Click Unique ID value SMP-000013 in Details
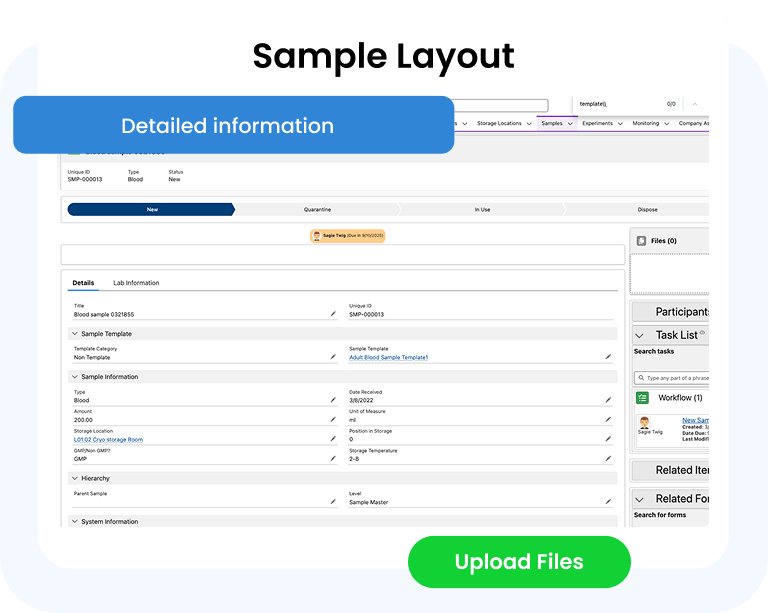Image resolution: width=769 pixels, height=613 pixels. (366, 314)
